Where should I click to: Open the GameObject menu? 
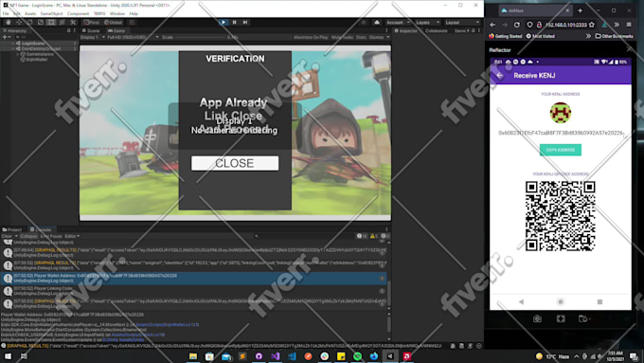pos(51,13)
